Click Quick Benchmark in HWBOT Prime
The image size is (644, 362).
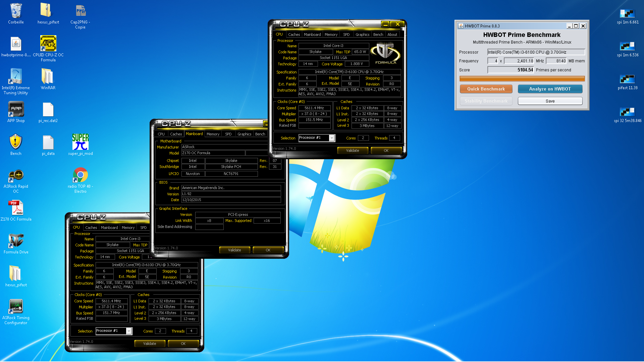pyautogui.click(x=486, y=89)
